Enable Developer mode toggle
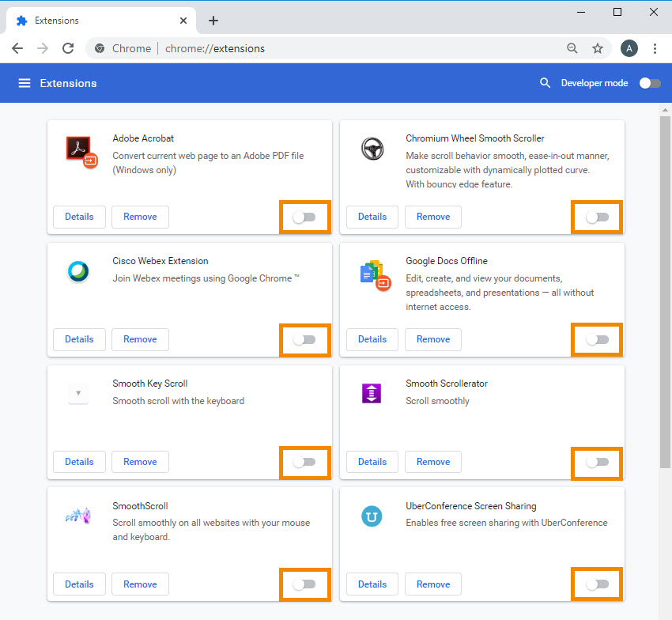The height and width of the screenshot is (620, 672). [x=649, y=83]
